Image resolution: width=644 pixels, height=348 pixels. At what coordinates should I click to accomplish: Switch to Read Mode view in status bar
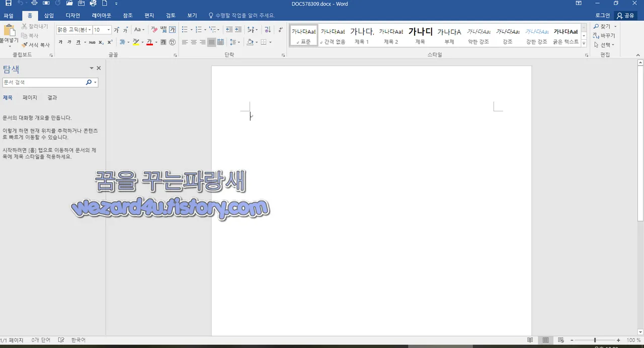coord(530,340)
